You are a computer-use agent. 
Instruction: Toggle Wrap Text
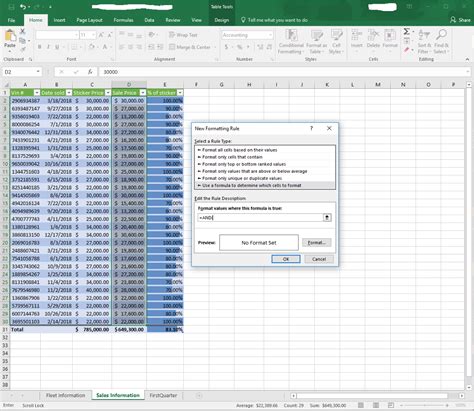(x=183, y=35)
